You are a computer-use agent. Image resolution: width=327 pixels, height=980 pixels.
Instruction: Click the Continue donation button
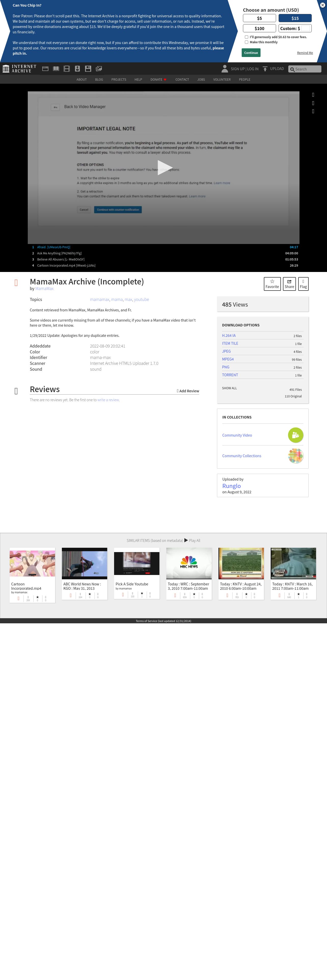coord(251,53)
